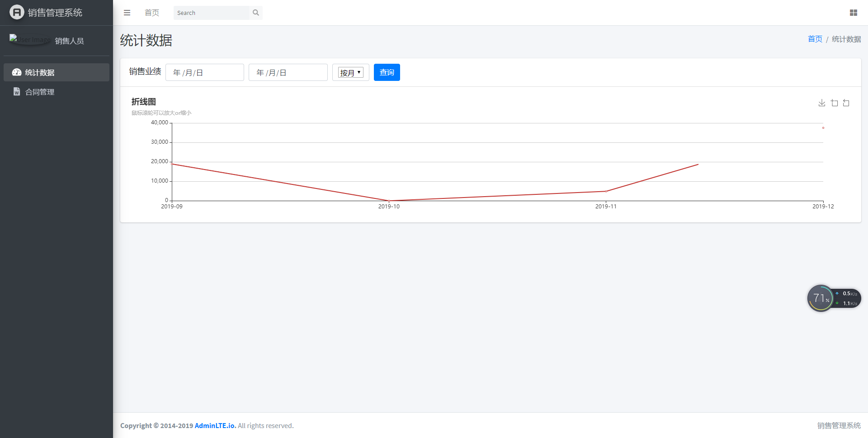Screen dimensions: 868x438
Task: Click the search magnifier icon
Action: coord(256,13)
